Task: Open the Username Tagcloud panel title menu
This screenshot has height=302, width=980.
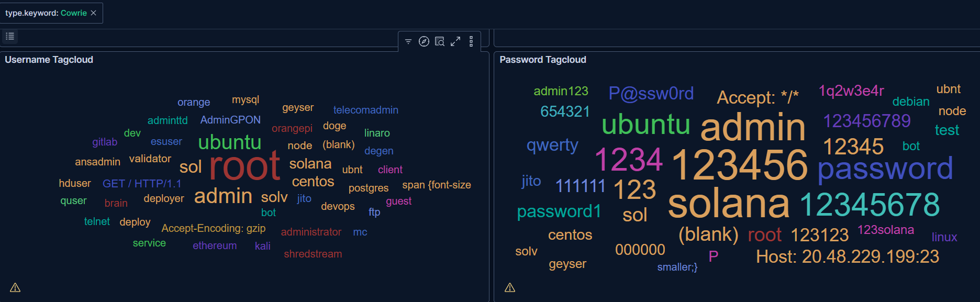Action: point(48,59)
